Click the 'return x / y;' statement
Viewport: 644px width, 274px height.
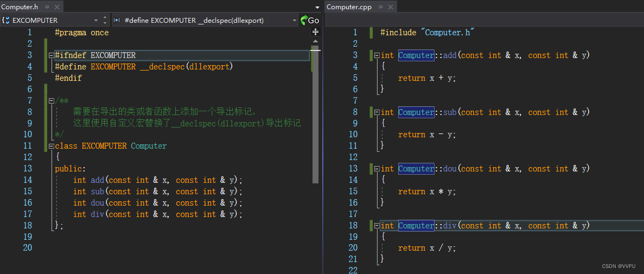tap(427, 248)
